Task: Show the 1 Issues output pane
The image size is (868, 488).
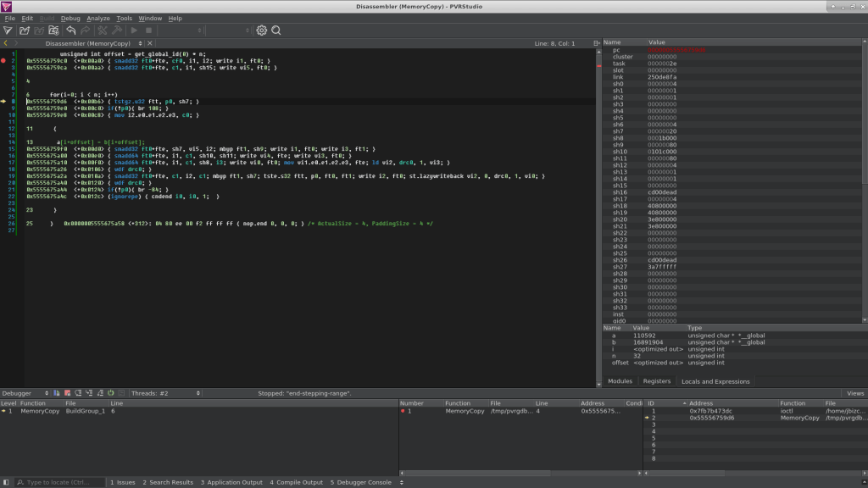Action: 122,482
